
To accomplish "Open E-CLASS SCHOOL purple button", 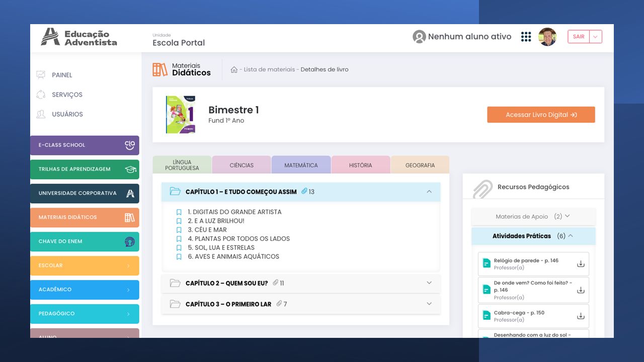I will pos(85,145).
